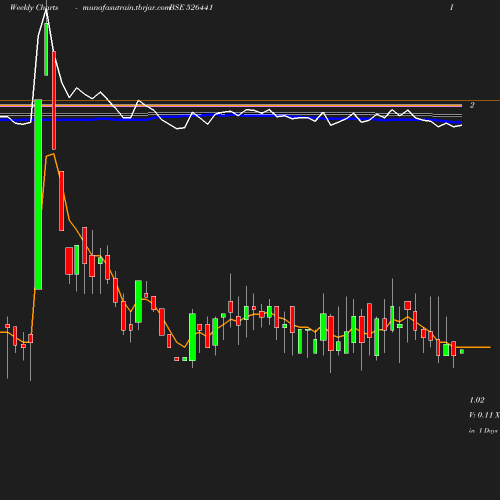This screenshot has width=500, height=500.
Task: Click the 'V: 0.11 X' volume text
Action: pos(484,415)
